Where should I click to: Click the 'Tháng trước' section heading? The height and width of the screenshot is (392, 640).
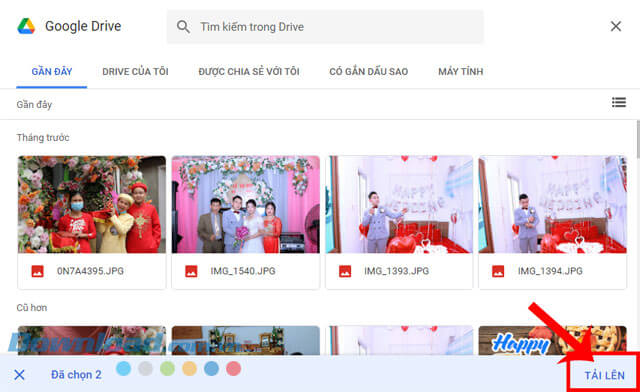click(x=43, y=138)
